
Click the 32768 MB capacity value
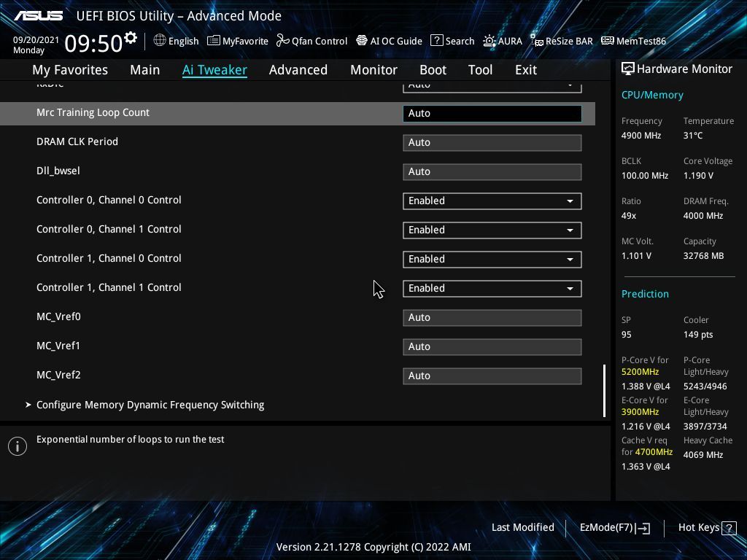pyautogui.click(x=704, y=256)
